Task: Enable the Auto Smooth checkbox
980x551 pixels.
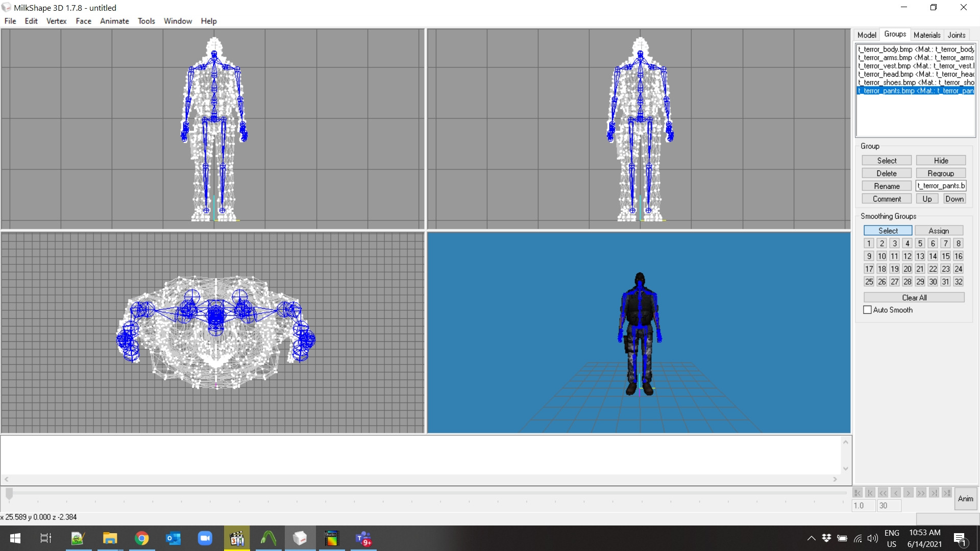Action: pyautogui.click(x=867, y=310)
